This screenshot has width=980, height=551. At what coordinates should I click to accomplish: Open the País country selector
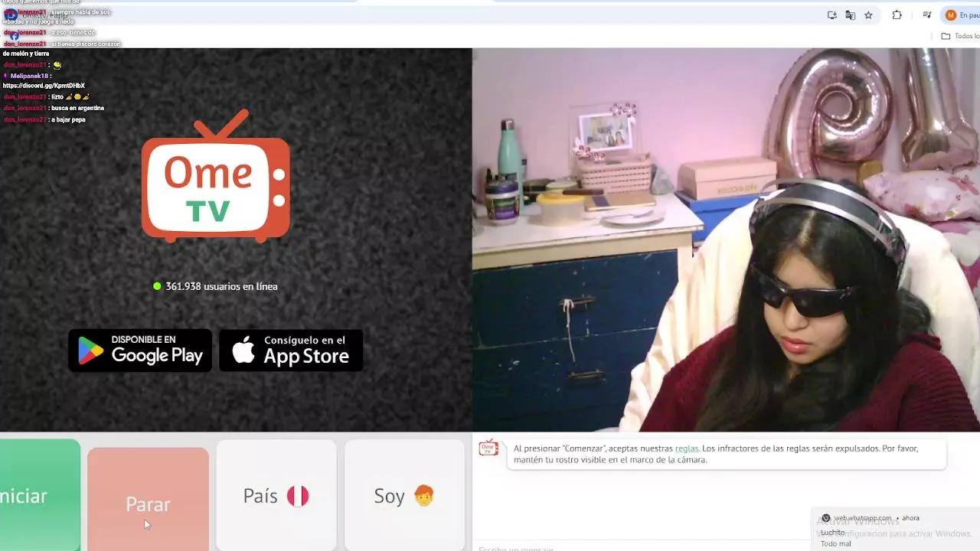(x=276, y=495)
